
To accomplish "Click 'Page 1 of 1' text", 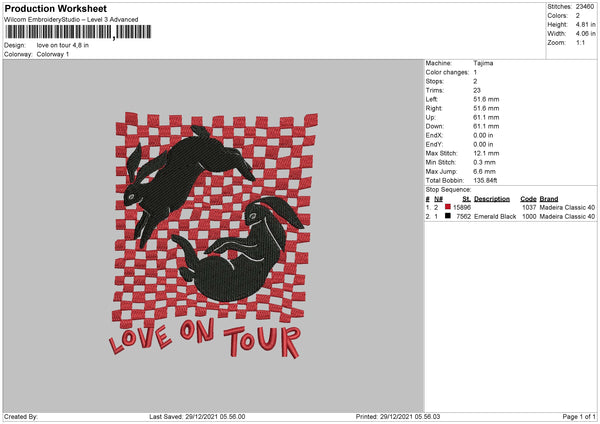I will (x=579, y=417).
